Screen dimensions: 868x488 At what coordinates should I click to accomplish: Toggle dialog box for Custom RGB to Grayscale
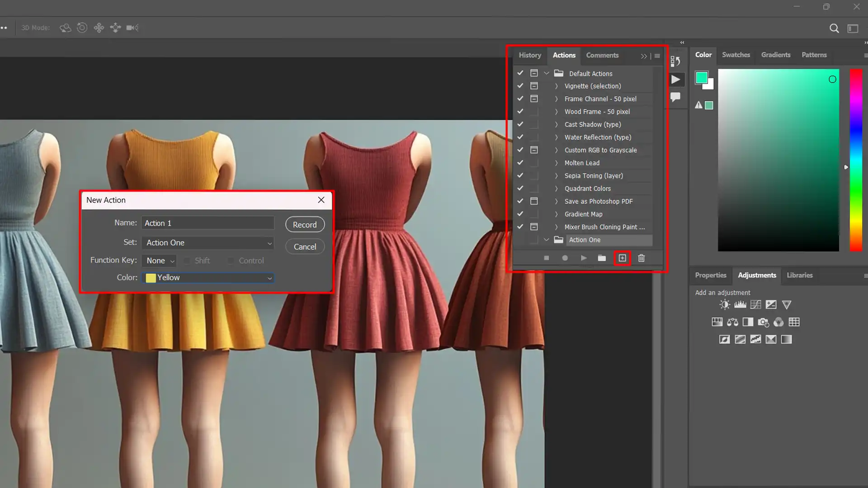click(x=534, y=150)
